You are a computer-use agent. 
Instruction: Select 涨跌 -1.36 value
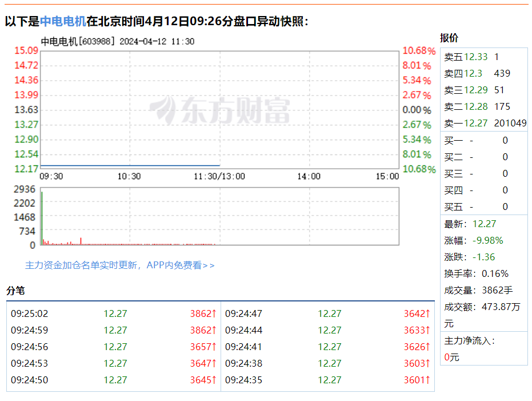[x=484, y=257]
